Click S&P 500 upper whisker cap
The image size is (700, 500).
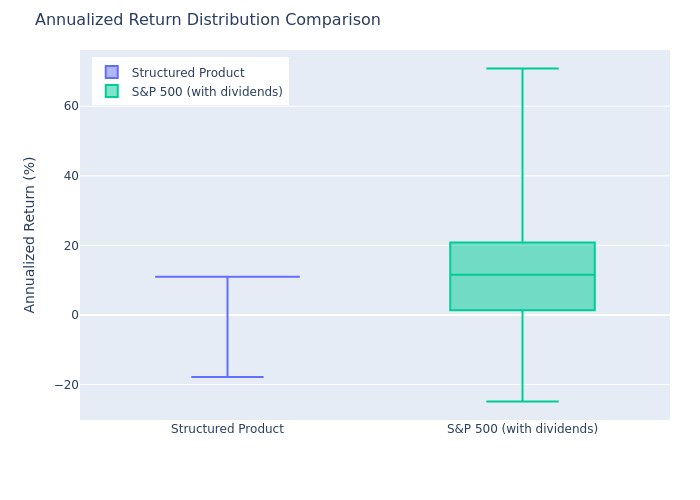click(522, 68)
